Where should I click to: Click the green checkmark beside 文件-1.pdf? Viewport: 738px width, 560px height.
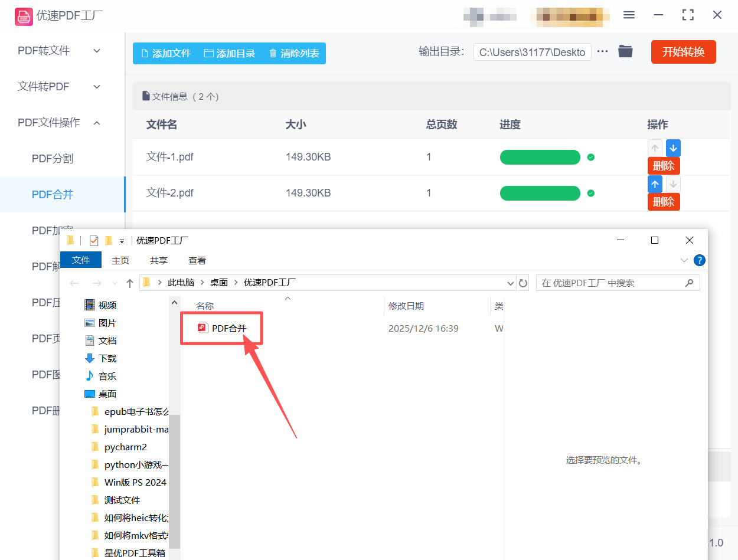click(x=591, y=157)
